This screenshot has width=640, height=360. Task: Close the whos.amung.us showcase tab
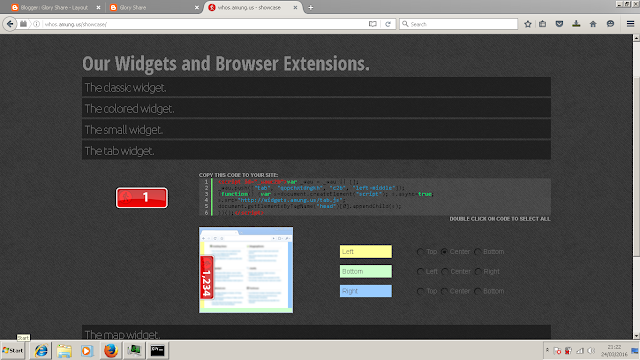click(295, 7)
